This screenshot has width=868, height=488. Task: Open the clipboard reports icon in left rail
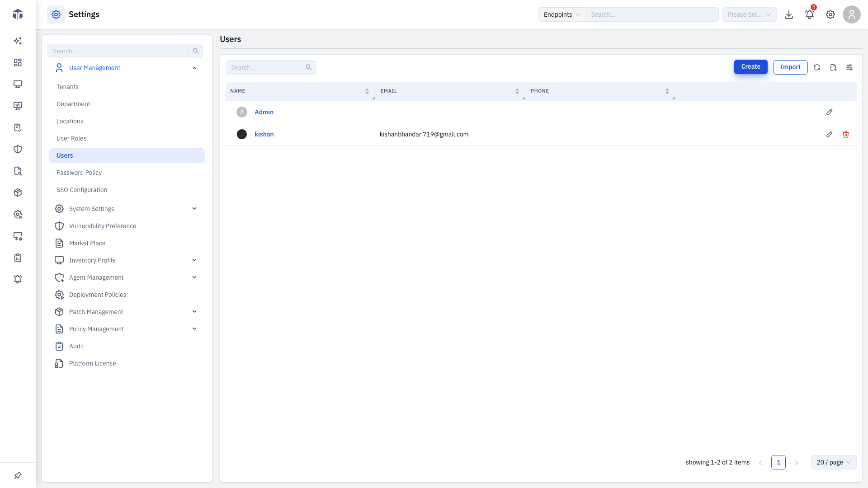point(18,258)
